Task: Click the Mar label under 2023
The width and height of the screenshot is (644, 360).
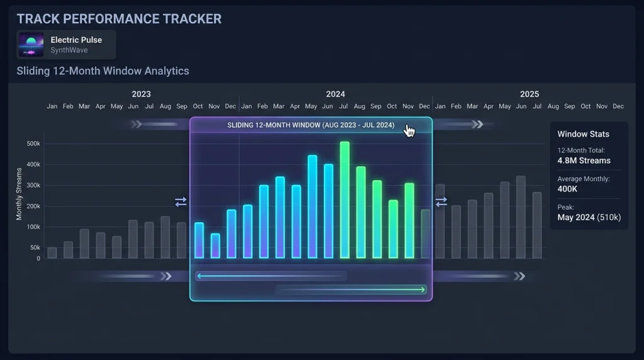Action: pyautogui.click(x=84, y=106)
